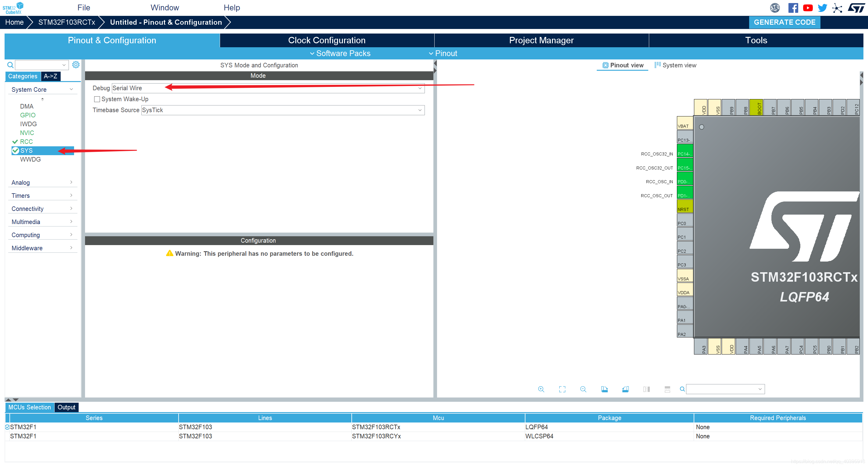Zoom in on the chip pinout view
Viewport: 868px width, 467px height.
pos(541,389)
